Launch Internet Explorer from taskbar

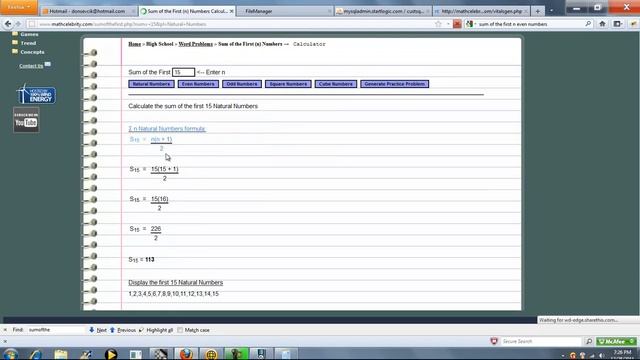(36, 354)
